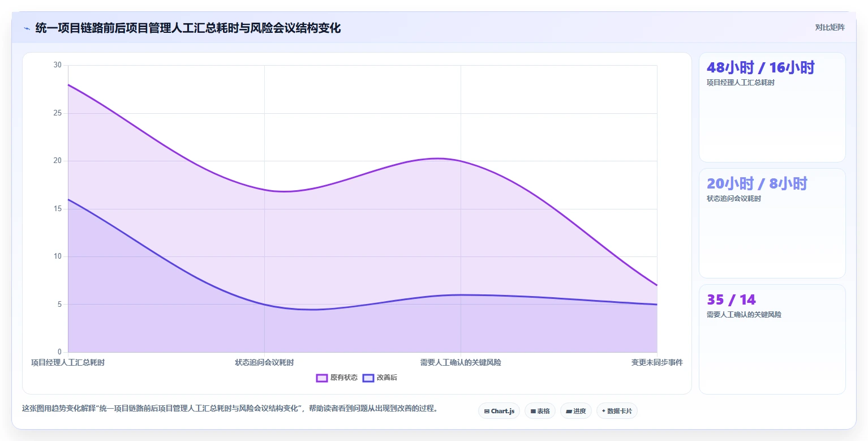
Task: Select the 数据卡片 tag chip
Action: (617, 411)
